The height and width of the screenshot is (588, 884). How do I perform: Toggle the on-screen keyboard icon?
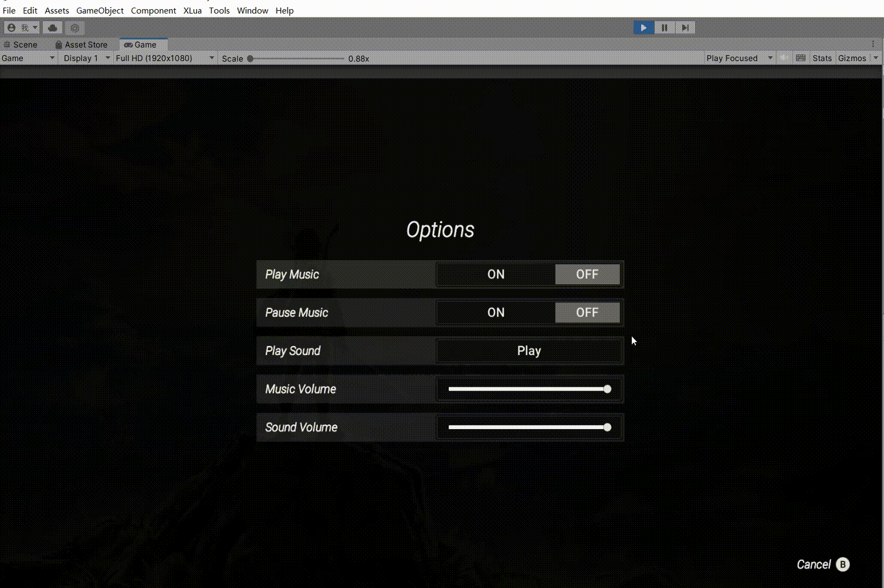(x=801, y=58)
